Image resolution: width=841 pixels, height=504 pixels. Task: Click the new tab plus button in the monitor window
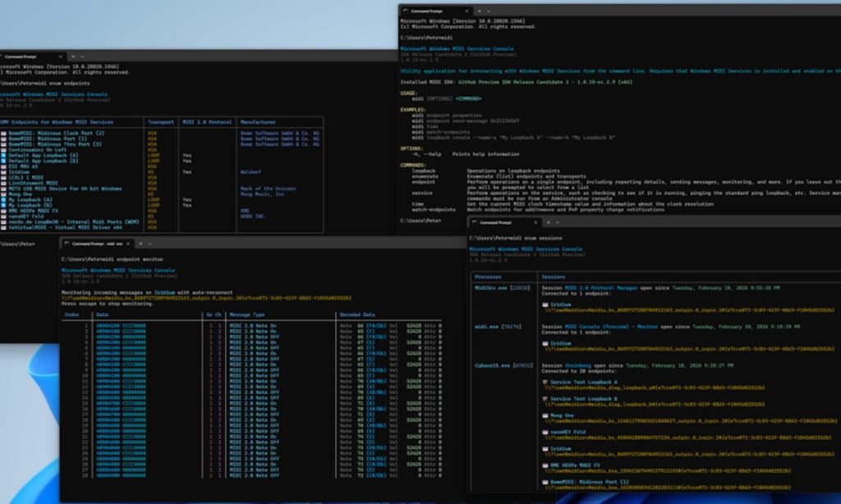coord(140,244)
